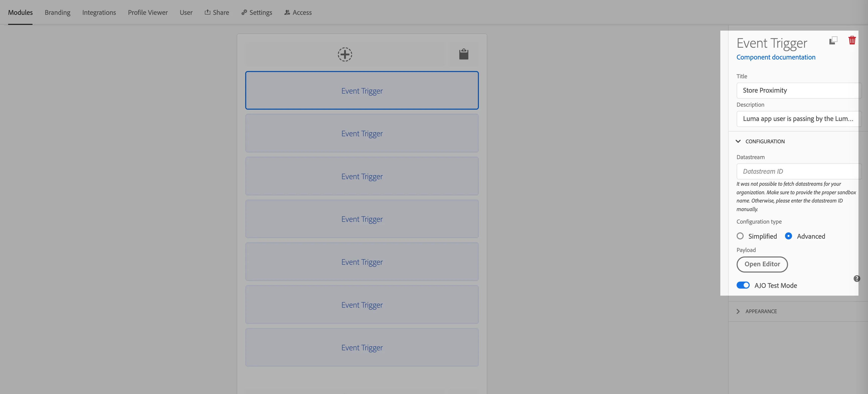The image size is (868, 394).
Task: Toggle the AJO Test Mode switch
Action: pyautogui.click(x=743, y=285)
